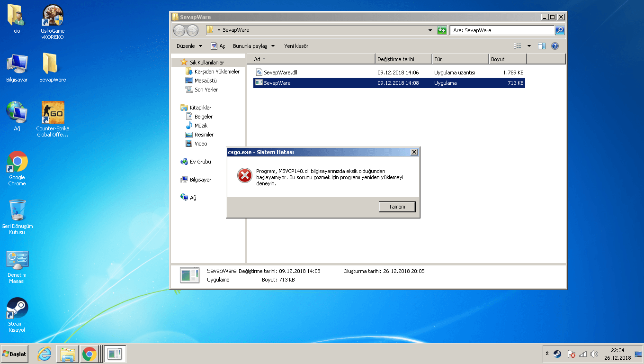Open Action Center flag in system tray
Screen dimensions: 644x364
(x=571, y=354)
